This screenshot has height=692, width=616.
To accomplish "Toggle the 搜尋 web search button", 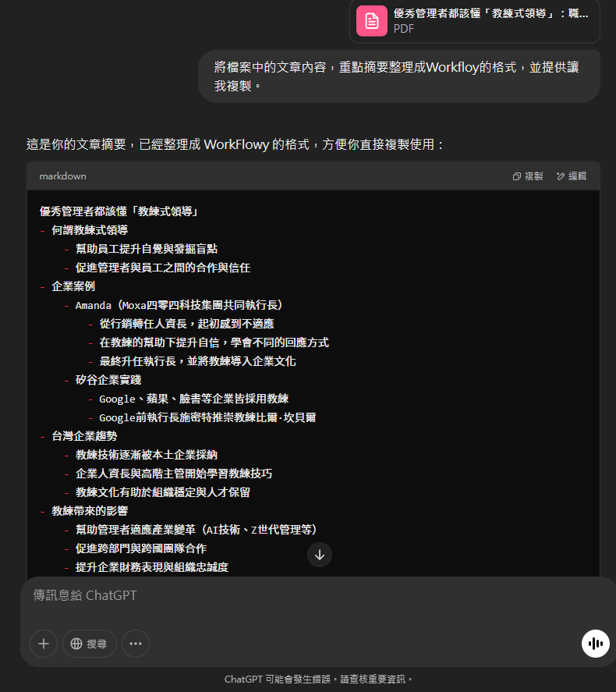I will click(90, 644).
